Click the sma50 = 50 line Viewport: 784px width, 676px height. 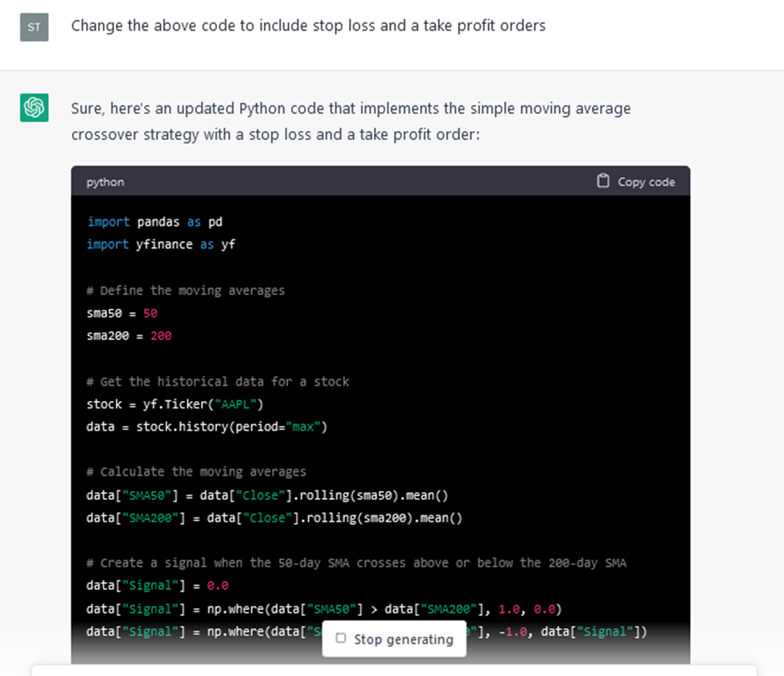tap(122, 313)
